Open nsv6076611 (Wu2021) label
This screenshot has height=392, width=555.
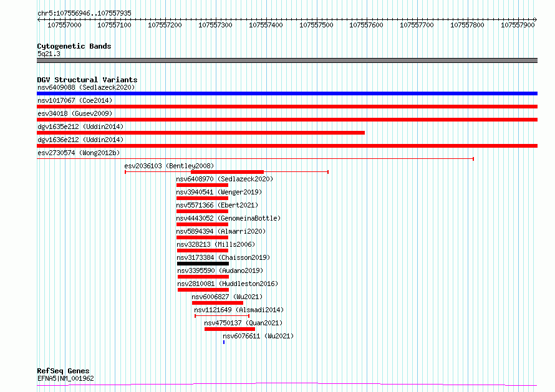click(x=258, y=336)
